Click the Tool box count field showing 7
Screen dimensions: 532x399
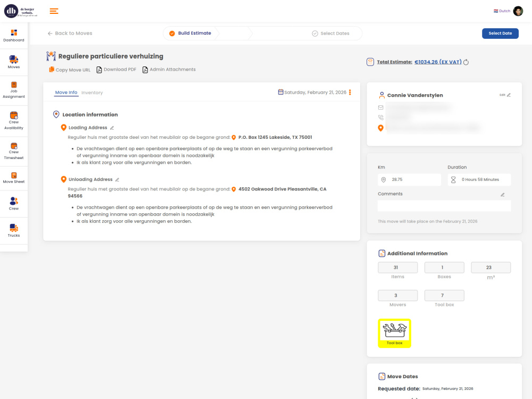click(x=444, y=295)
